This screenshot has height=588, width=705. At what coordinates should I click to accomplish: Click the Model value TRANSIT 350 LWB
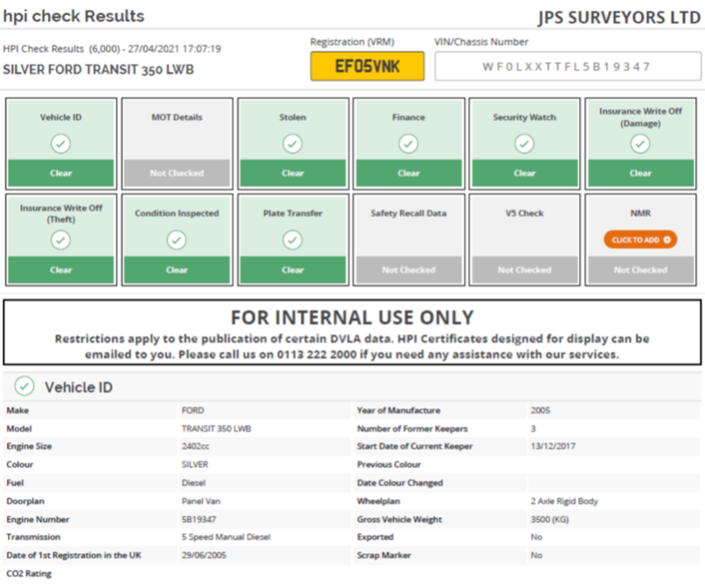click(x=216, y=429)
